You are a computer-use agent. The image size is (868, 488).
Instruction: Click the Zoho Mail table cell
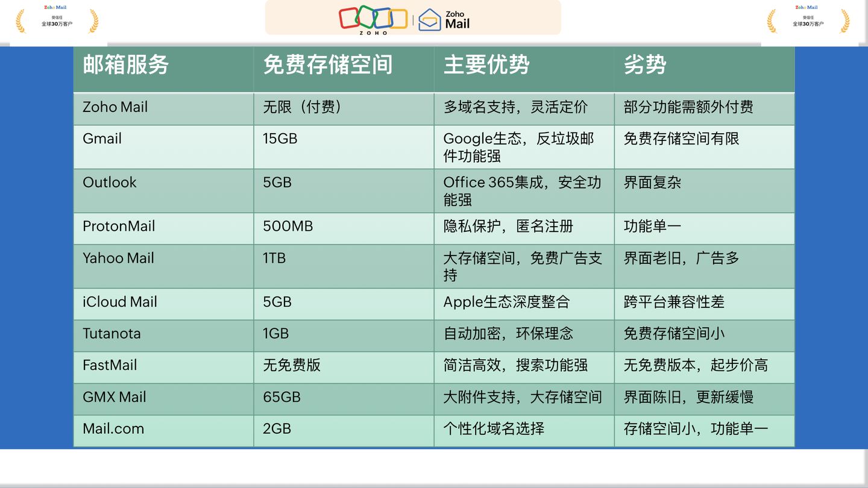point(163,109)
